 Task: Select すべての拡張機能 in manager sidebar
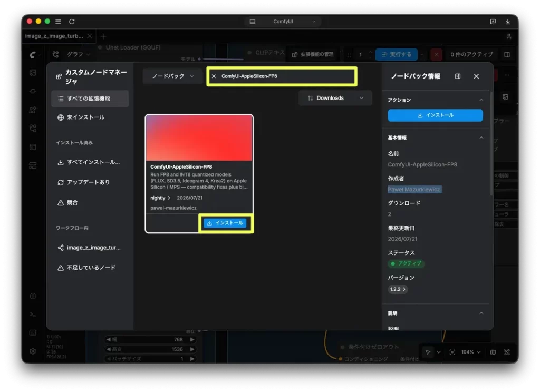click(x=90, y=99)
